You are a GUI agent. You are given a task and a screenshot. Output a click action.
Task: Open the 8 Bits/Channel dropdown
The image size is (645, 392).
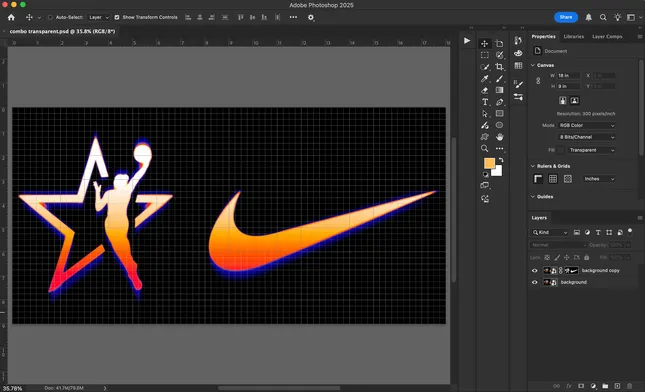(587, 137)
